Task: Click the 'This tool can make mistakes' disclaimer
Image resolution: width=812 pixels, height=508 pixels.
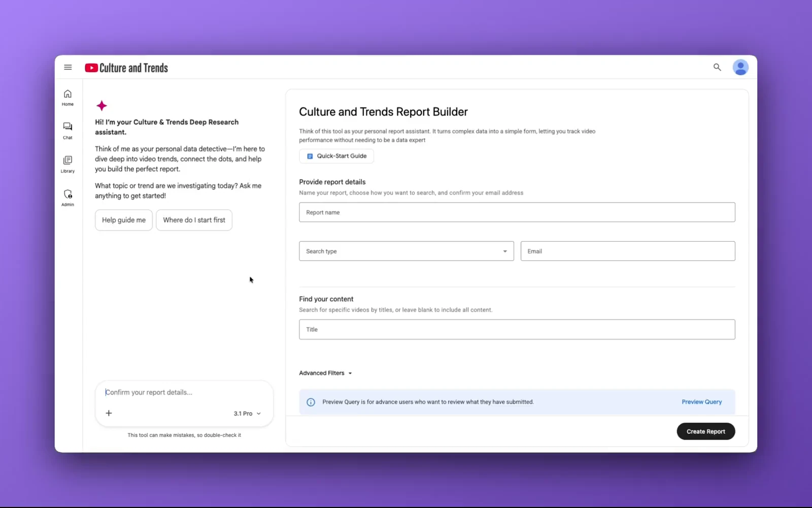Action: coord(184,435)
